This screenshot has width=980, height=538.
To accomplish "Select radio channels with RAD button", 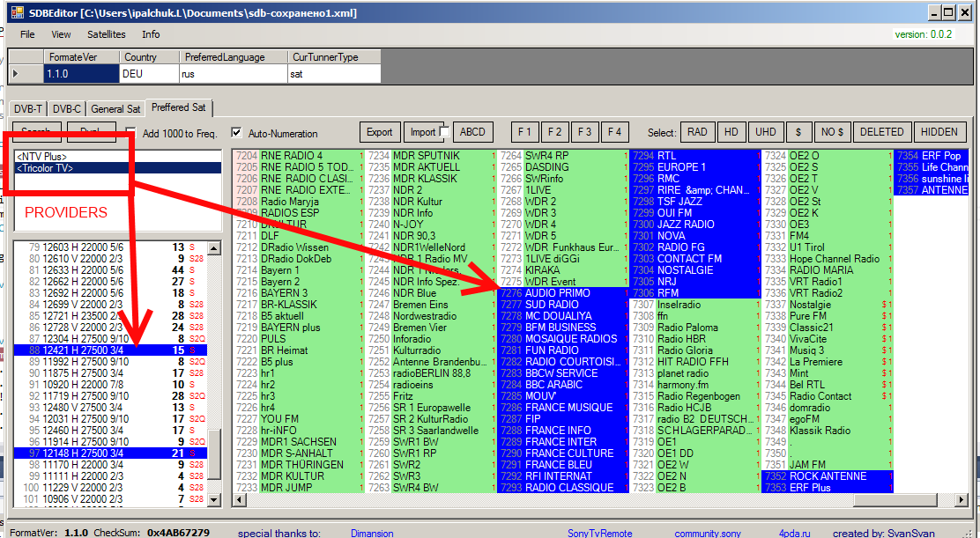I will point(697,132).
